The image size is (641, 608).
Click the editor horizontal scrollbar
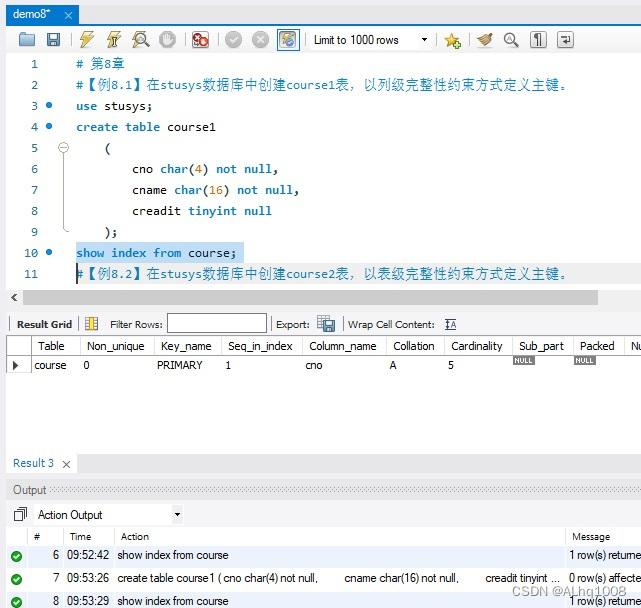pyautogui.click(x=310, y=297)
